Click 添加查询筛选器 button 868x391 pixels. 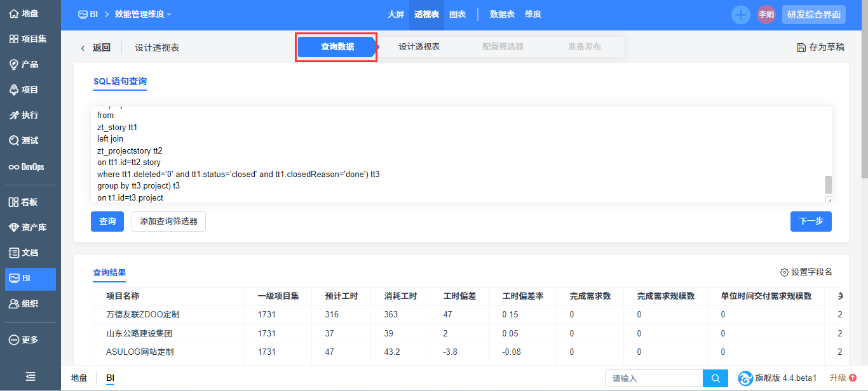point(168,222)
